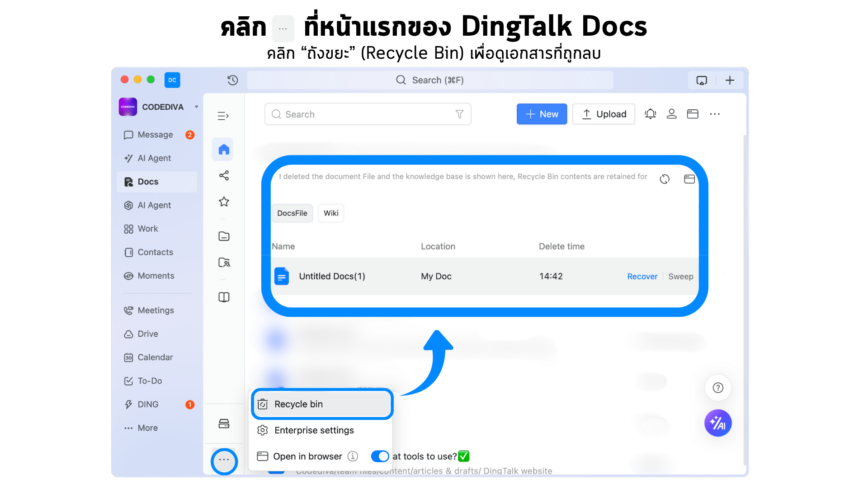Open the Shared documents icon
This screenshot has width=868, height=488.
(x=224, y=175)
